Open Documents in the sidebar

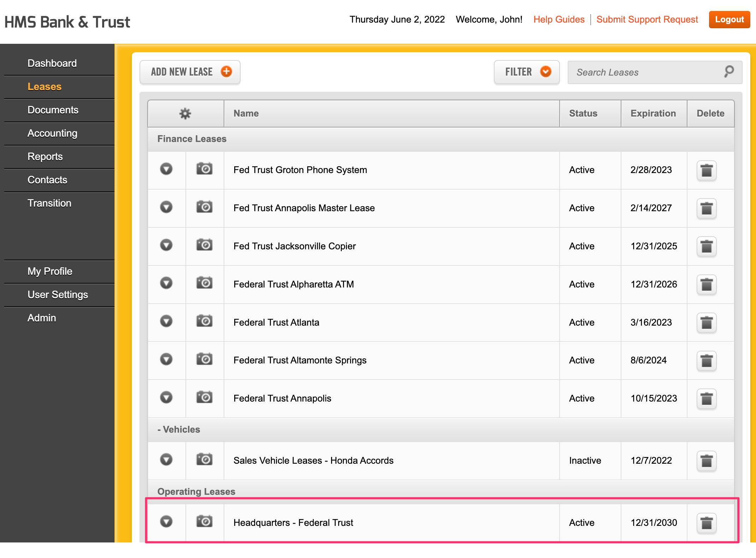point(53,110)
